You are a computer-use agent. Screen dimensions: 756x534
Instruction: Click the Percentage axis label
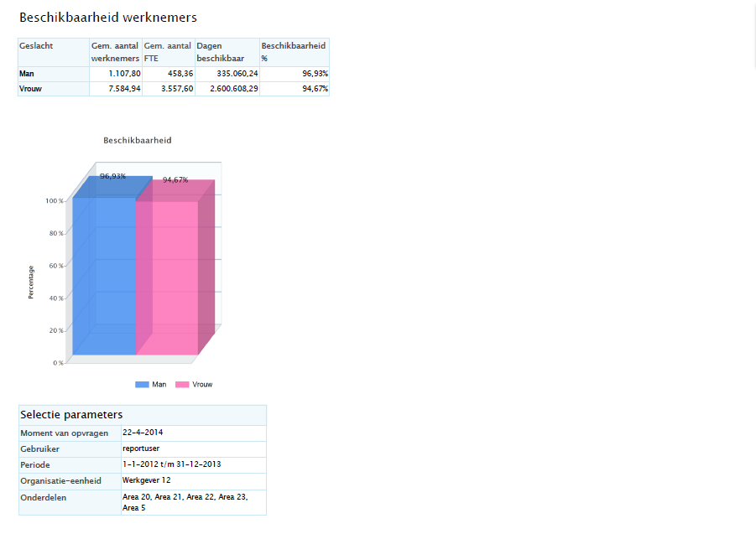click(x=31, y=282)
